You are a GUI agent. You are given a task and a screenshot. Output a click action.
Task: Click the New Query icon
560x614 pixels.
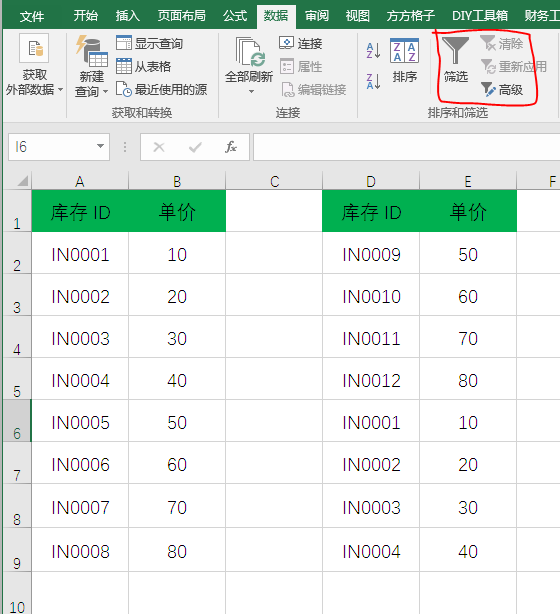click(92, 51)
